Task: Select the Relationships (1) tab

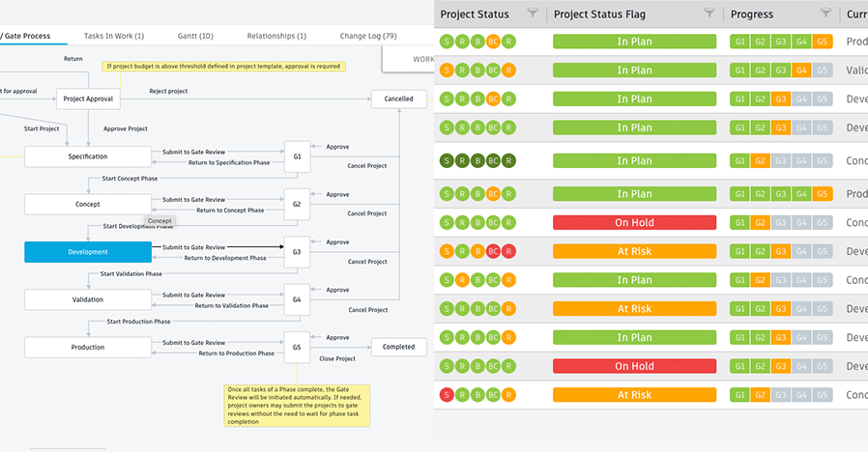Action: pos(276,36)
